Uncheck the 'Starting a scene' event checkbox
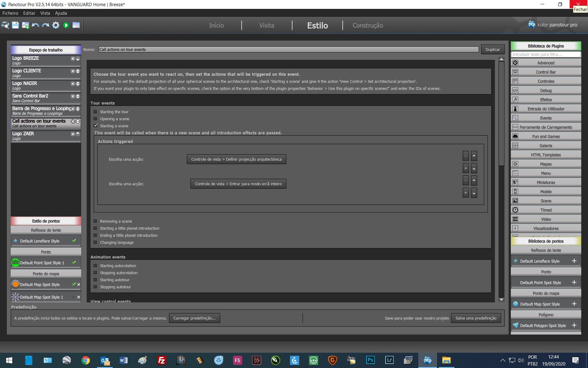588x368 pixels. coord(95,126)
